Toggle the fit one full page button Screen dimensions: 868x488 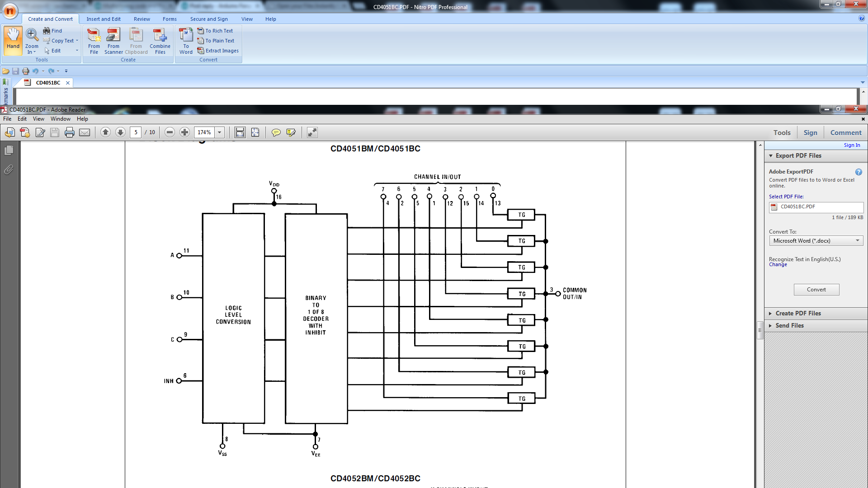coord(255,132)
